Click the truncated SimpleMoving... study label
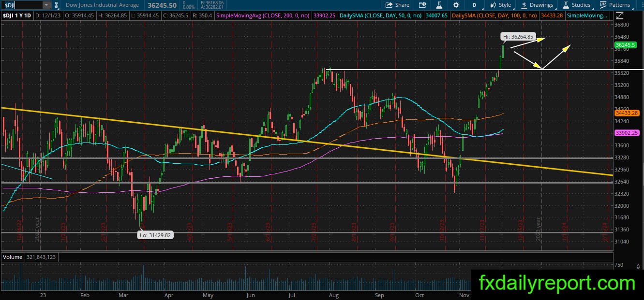The height and width of the screenshot is (300, 644). point(586,15)
